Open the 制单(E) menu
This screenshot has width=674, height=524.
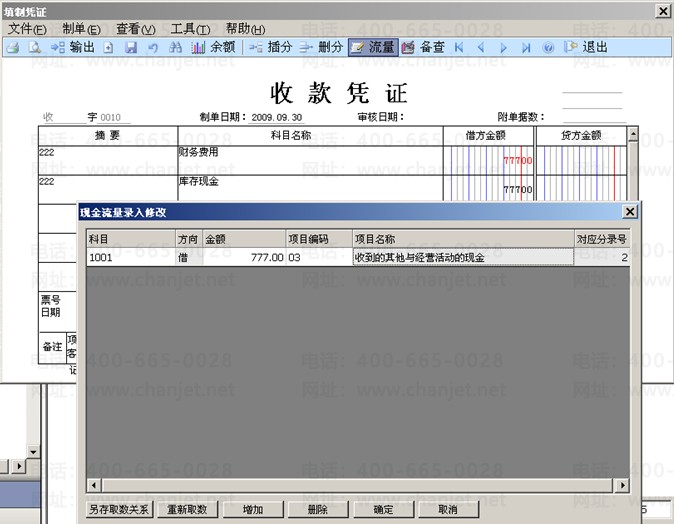point(81,29)
